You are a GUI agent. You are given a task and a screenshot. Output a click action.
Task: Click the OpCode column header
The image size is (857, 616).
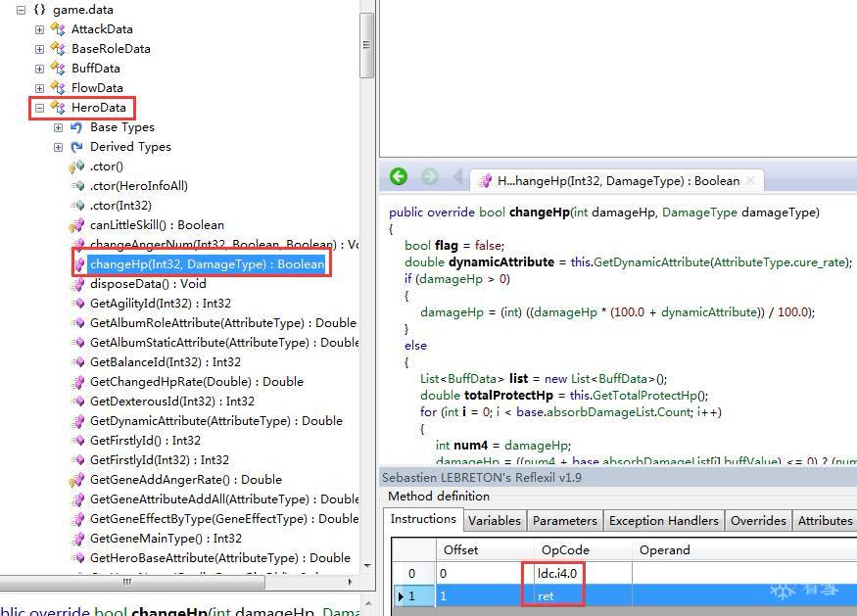[583, 549]
